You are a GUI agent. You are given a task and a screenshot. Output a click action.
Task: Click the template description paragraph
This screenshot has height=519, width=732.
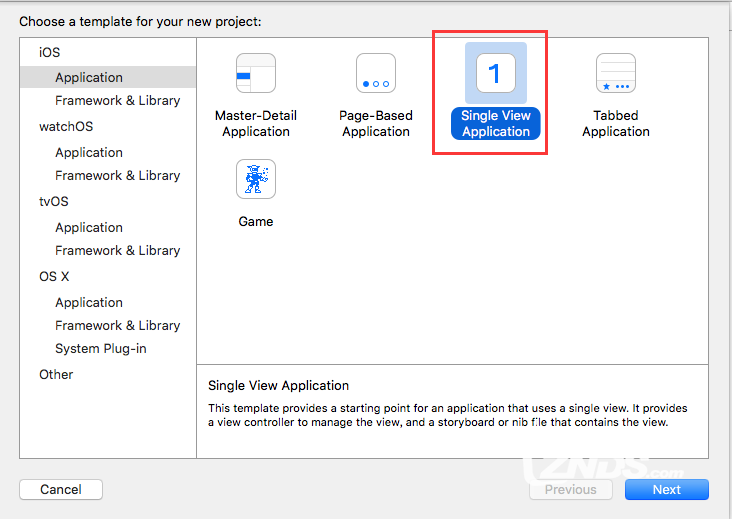(x=447, y=415)
